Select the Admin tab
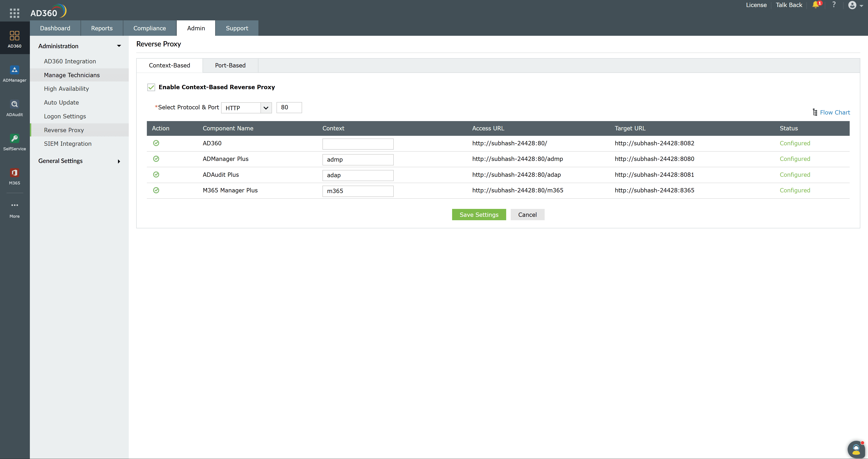 196,28
